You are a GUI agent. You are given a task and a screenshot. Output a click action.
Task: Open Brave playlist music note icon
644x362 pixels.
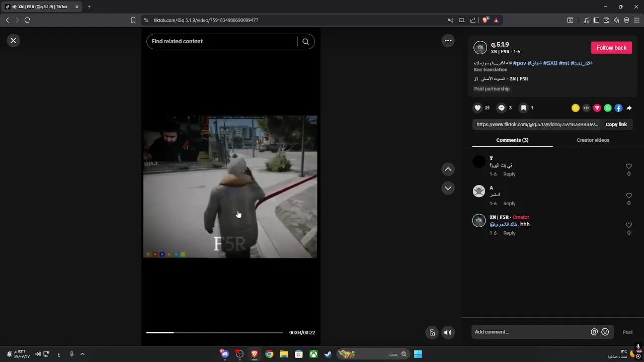586,20
